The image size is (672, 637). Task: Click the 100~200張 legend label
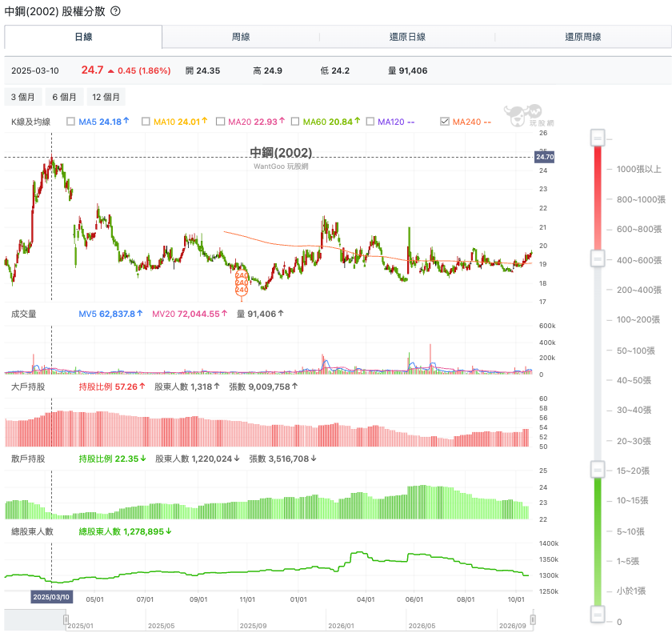click(x=638, y=320)
